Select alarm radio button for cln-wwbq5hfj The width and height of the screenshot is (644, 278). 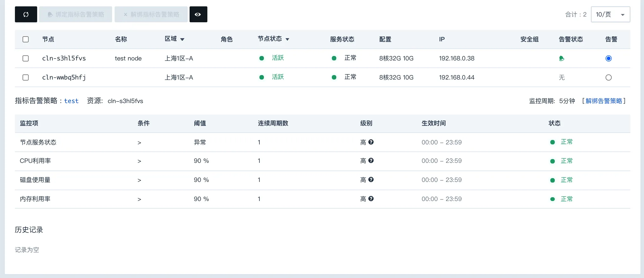608,78
